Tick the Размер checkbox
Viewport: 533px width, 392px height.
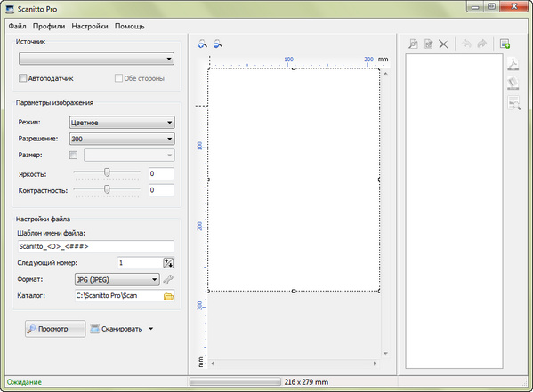(73, 156)
